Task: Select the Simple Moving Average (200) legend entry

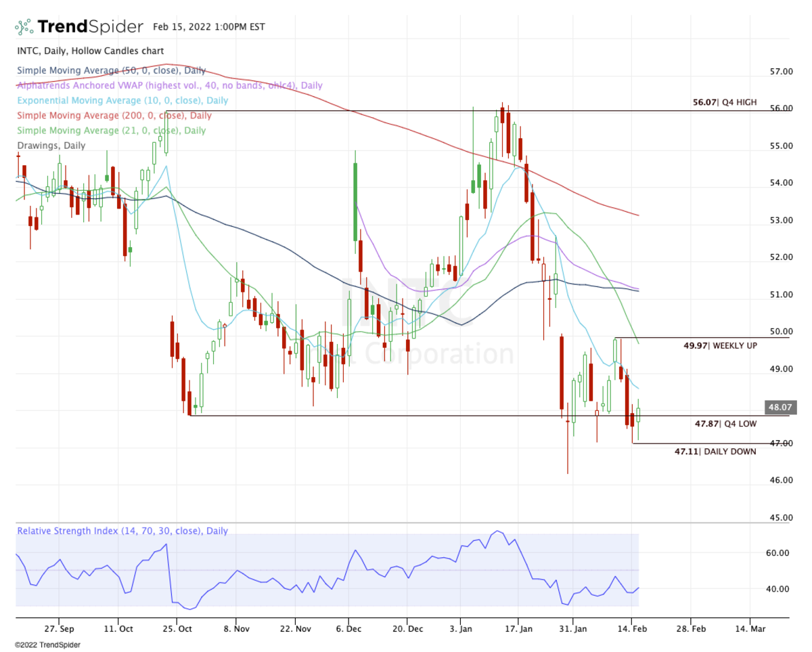Action: (x=114, y=115)
